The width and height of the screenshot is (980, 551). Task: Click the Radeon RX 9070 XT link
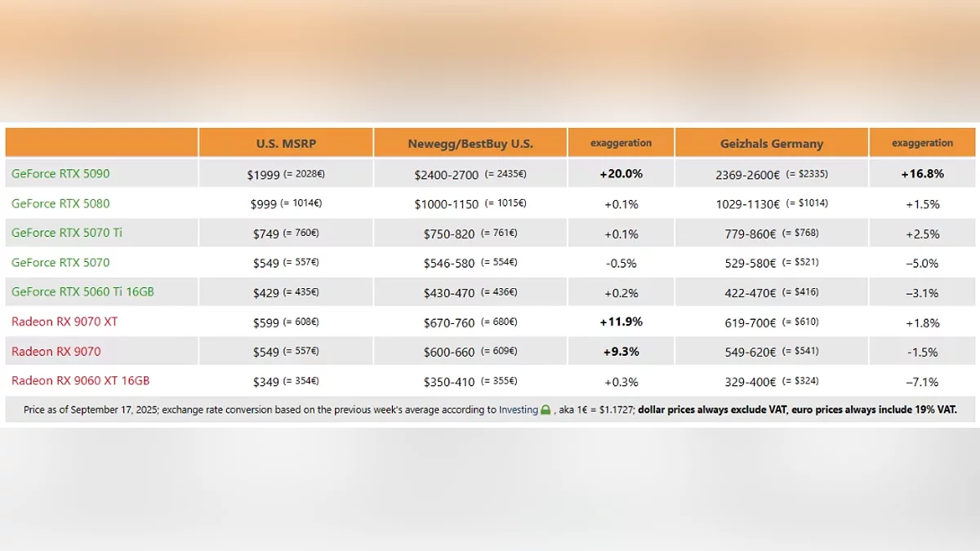pyautogui.click(x=65, y=322)
